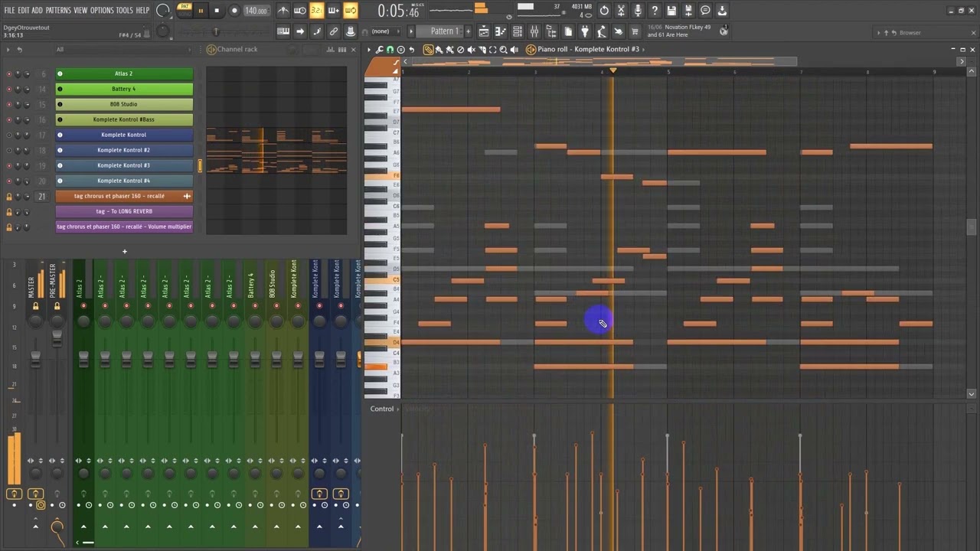This screenshot has height=551, width=980.
Task: Click the one-click audio recording microphone
Action: pyautogui.click(x=638, y=11)
